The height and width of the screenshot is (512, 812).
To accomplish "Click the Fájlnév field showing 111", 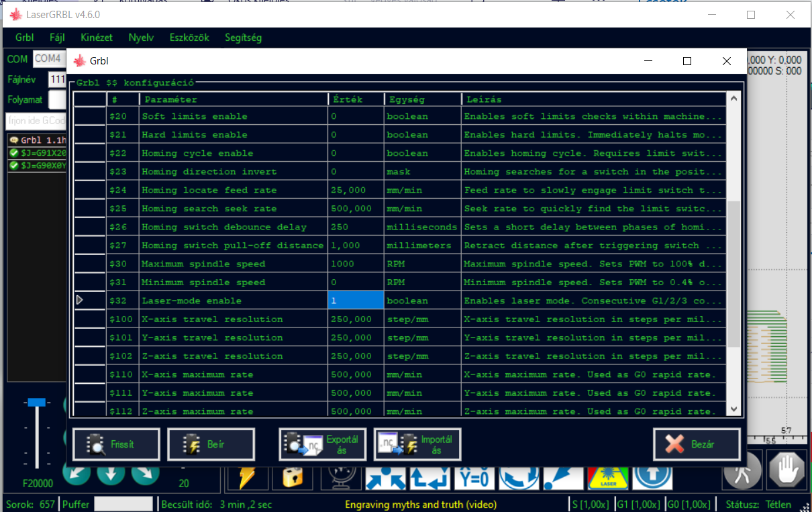I will 57,80.
